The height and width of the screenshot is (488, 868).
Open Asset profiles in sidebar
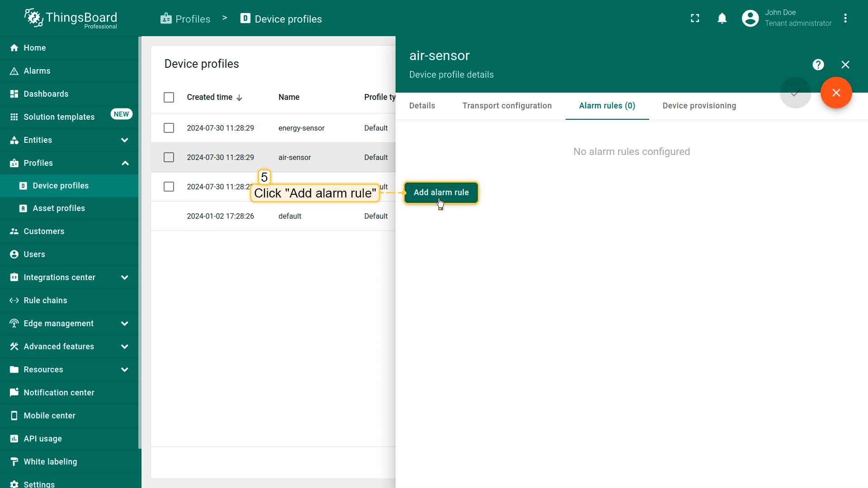[59, 208]
